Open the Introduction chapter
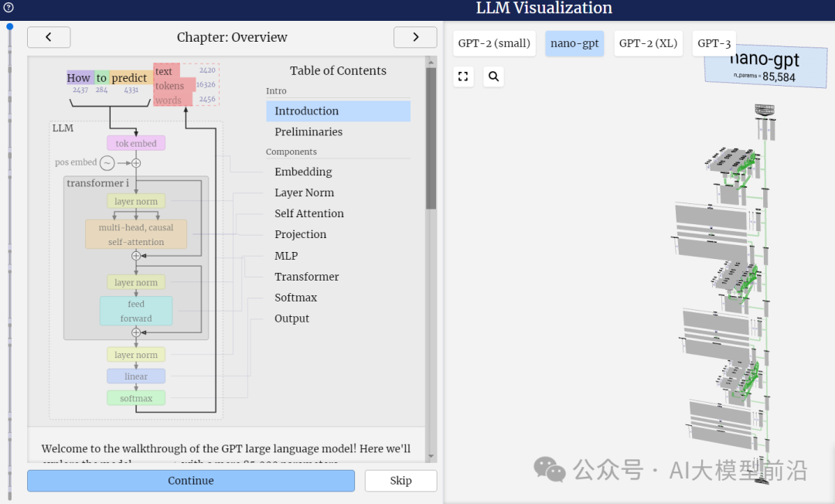This screenshot has width=835, height=504. [x=338, y=111]
